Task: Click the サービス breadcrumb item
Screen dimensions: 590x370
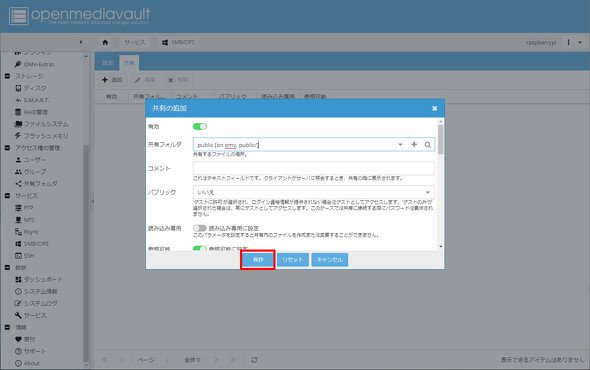Action: point(134,42)
